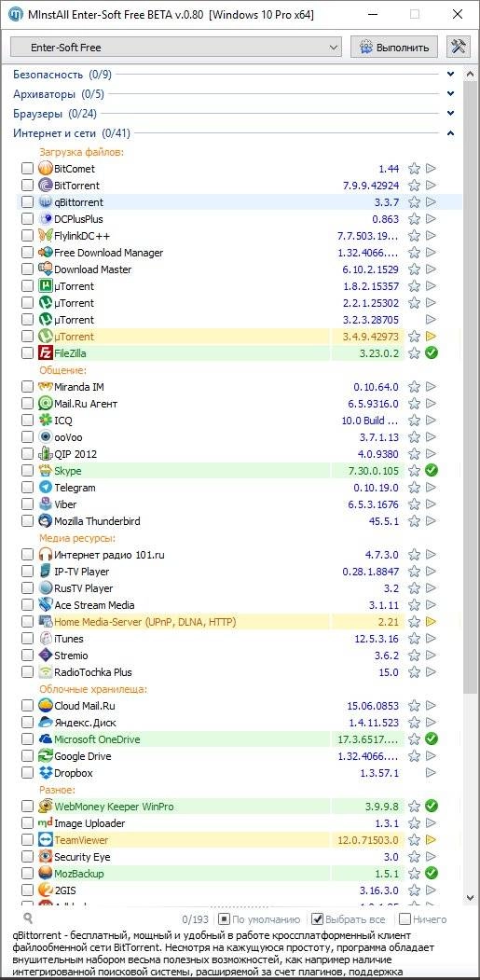
Task: Click the FileZilla green checkmark icon
Action: (x=432, y=353)
